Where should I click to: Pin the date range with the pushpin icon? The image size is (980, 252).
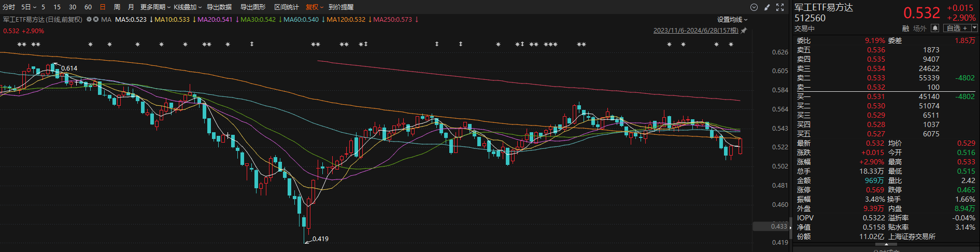tap(744, 31)
